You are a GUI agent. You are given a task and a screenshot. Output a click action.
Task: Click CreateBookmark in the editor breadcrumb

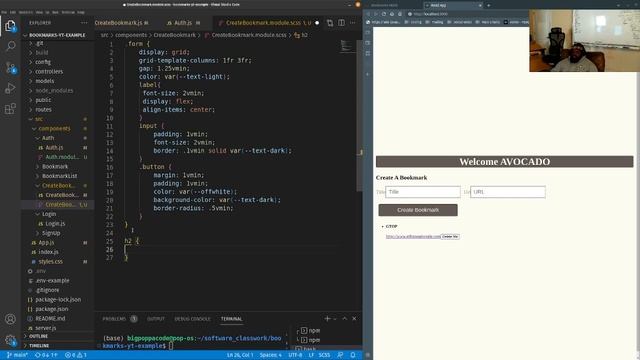pos(174,35)
